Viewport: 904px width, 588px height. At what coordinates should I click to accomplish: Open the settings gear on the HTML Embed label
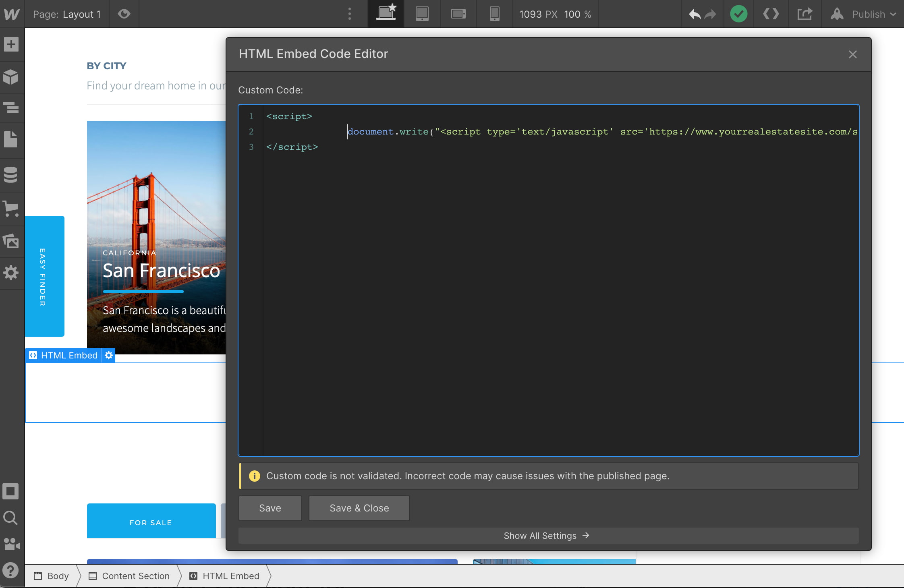pos(108,355)
